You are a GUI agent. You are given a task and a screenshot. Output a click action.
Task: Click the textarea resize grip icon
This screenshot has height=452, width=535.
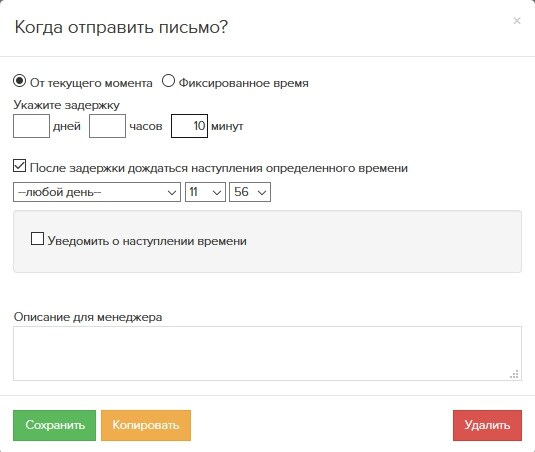[515, 374]
